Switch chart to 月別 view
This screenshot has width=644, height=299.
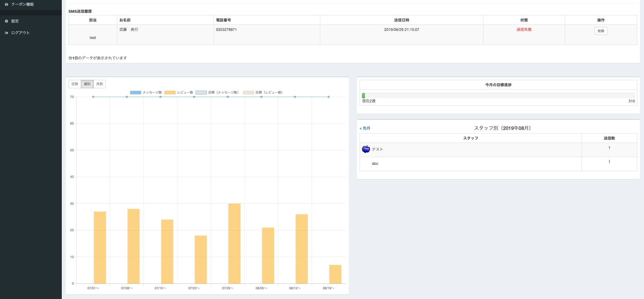pos(99,84)
